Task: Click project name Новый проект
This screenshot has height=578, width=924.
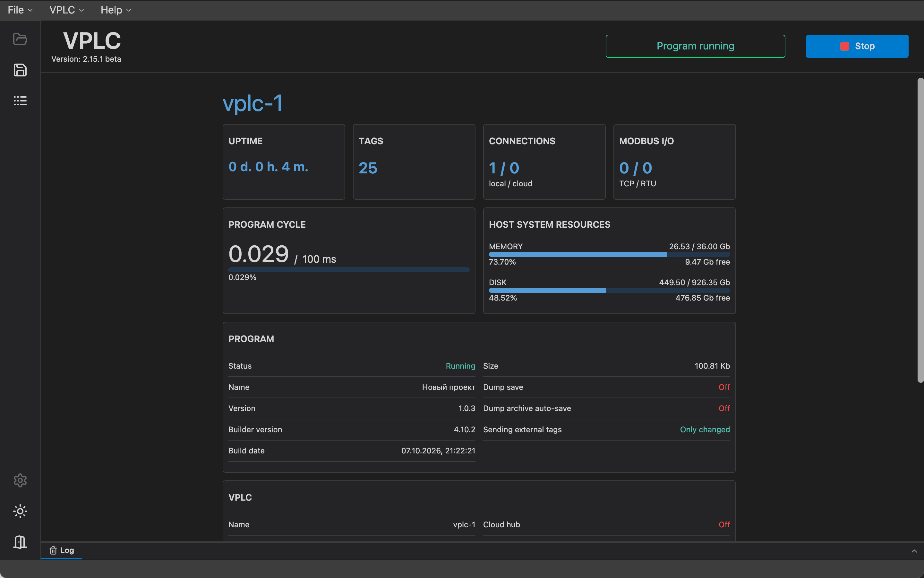Action: point(449,387)
